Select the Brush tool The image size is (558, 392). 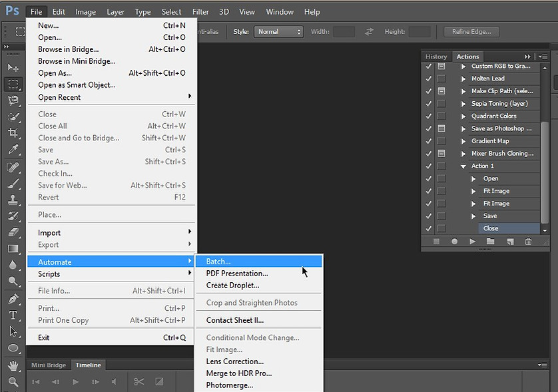13,184
